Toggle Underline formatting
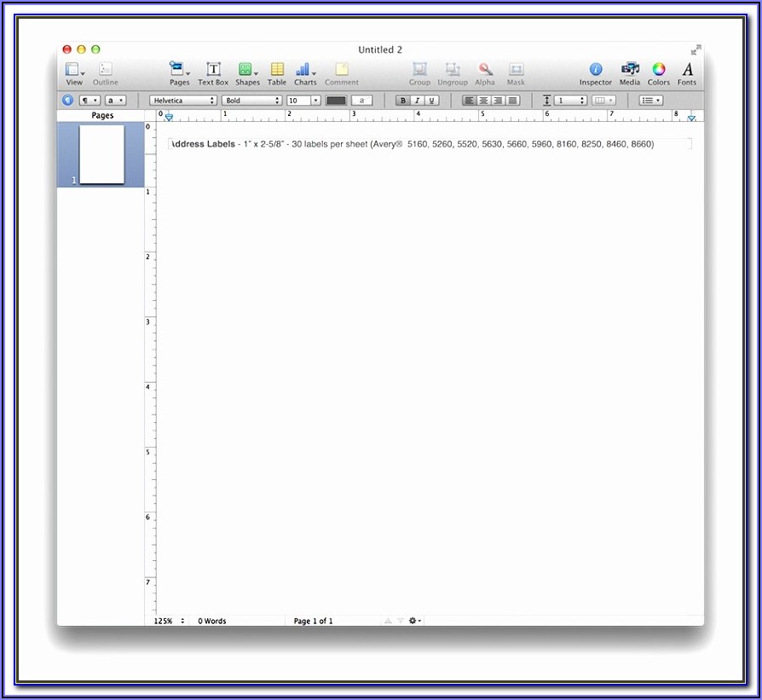The height and width of the screenshot is (700, 762). (431, 101)
